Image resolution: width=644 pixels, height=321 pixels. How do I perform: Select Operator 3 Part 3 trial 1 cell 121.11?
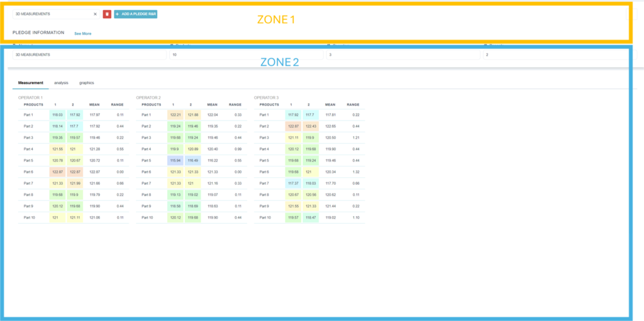[x=293, y=138]
